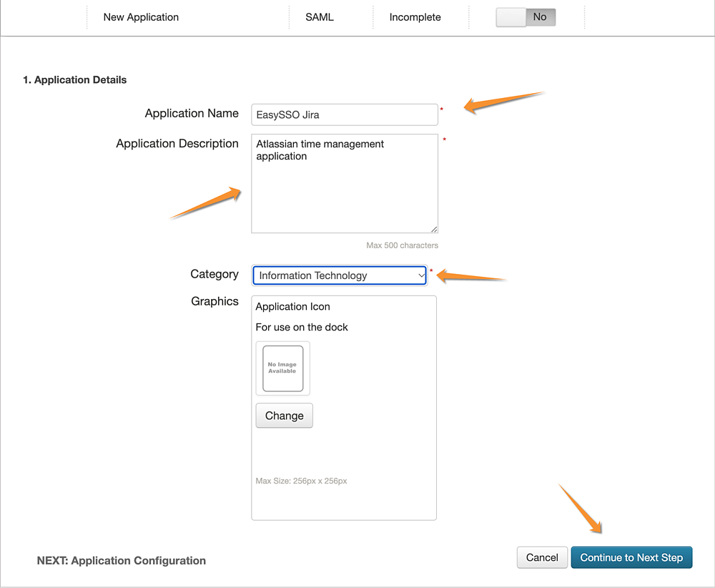Screen dimensions: 715x588
Task: Click the "Application Name" field label
Action: pyautogui.click(x=192, y=113)
